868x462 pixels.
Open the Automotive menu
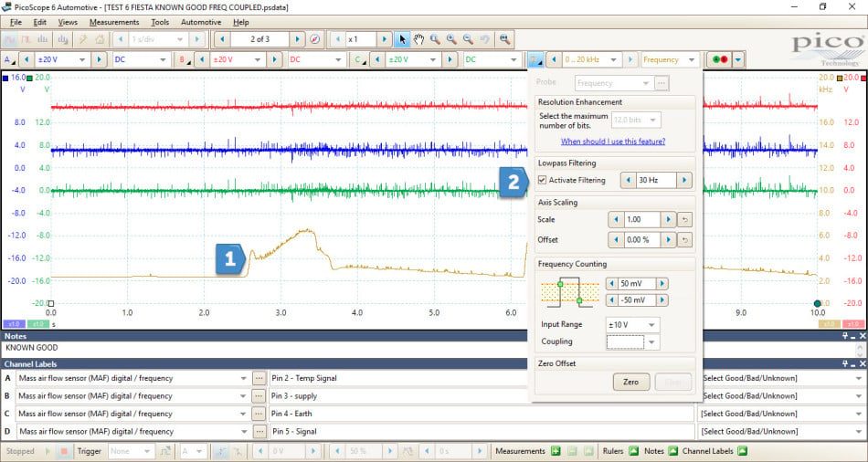coord(201,22)
